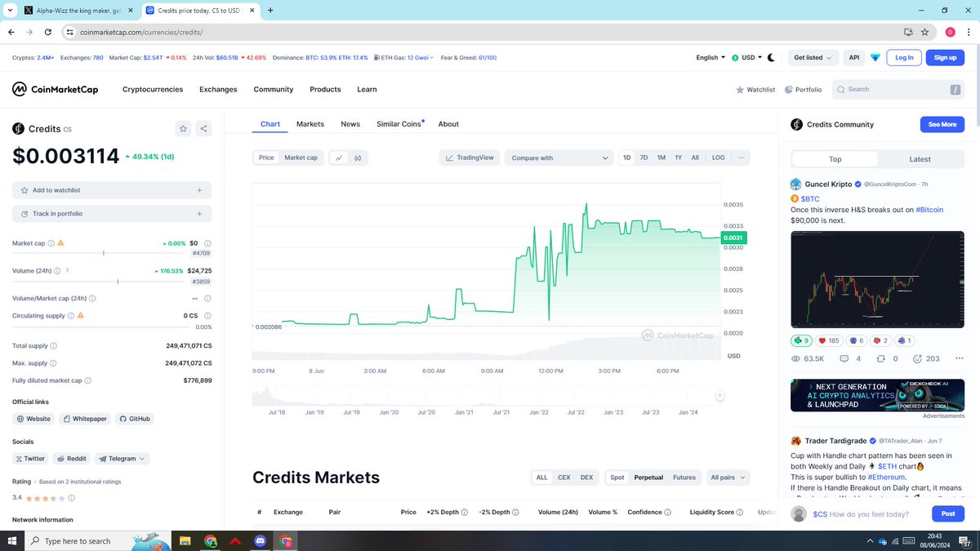Open the Whitepaper link
Viewport: 980px width, 551px height.
point(85,419)
